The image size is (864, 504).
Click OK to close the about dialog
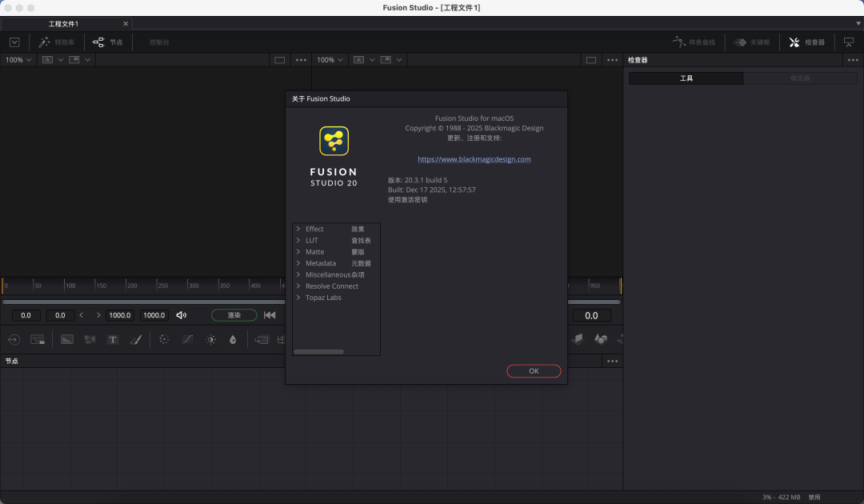pyautogui.click(x=534, y=371)
